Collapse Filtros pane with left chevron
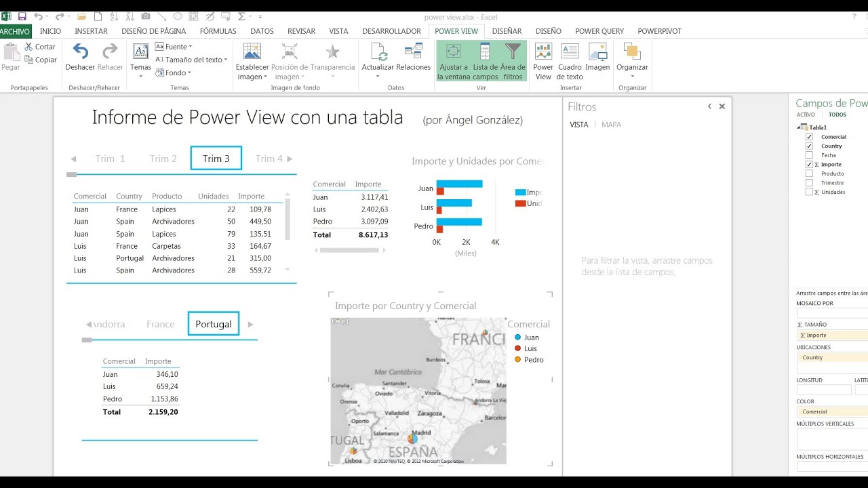 709,106
